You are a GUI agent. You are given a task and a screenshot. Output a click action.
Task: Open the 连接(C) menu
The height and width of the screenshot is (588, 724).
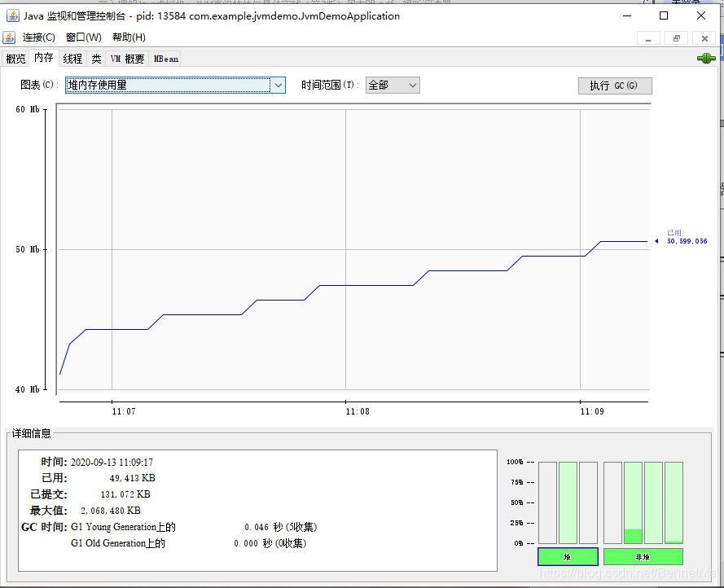(x=39, y=37)
